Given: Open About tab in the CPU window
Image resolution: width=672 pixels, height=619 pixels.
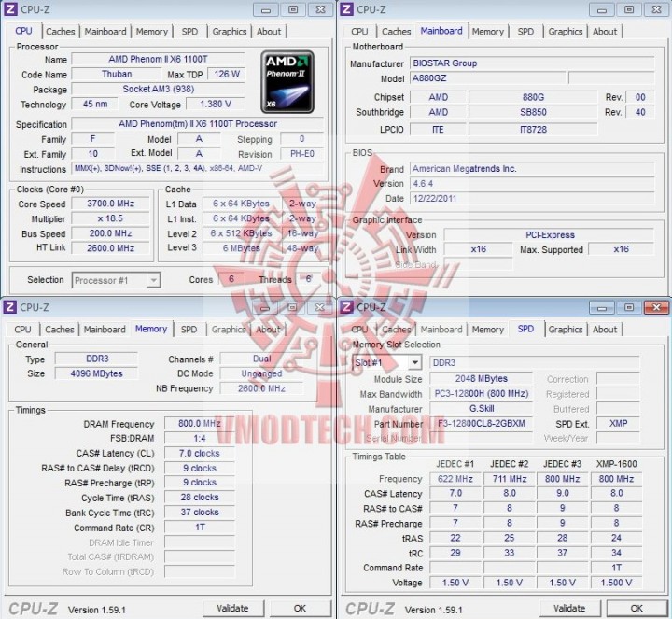Looking at the screenshot, I should (x=269, y=32).
